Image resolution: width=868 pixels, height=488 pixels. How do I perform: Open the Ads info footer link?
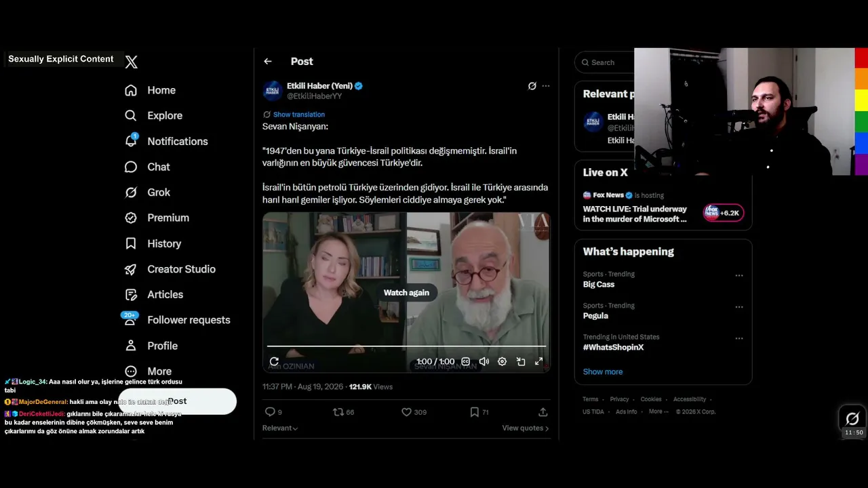(x=627, y=411)
